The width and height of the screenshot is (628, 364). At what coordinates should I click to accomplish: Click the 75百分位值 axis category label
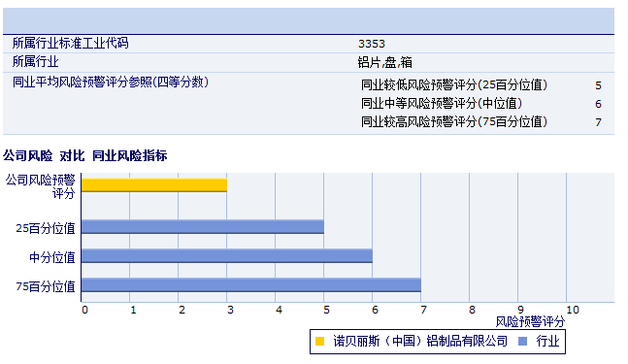[46, 286]
